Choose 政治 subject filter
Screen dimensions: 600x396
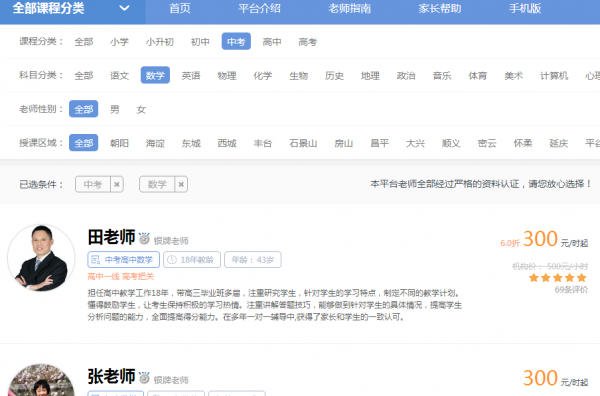click(406, 75)
